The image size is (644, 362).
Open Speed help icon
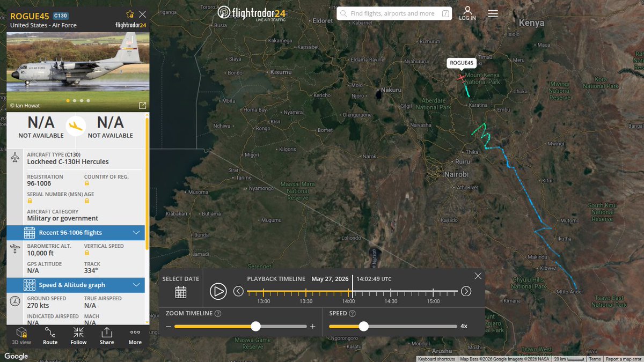tap(352, 314)
